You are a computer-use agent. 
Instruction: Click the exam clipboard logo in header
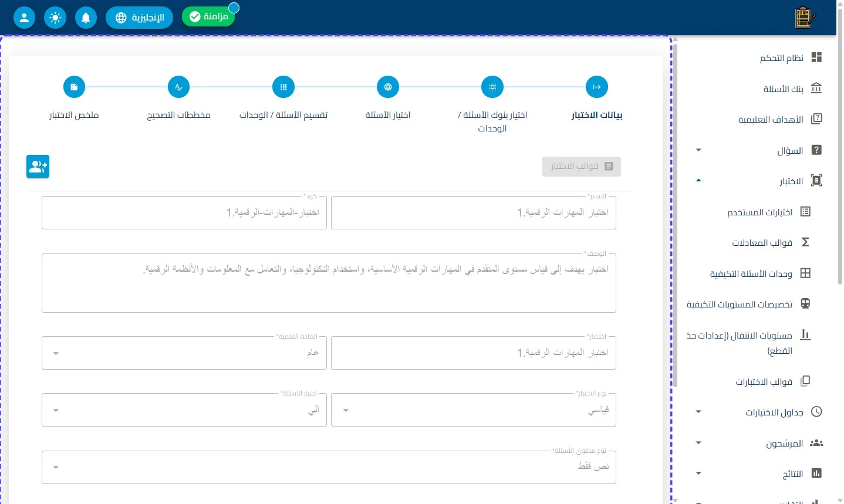(805, 18)
